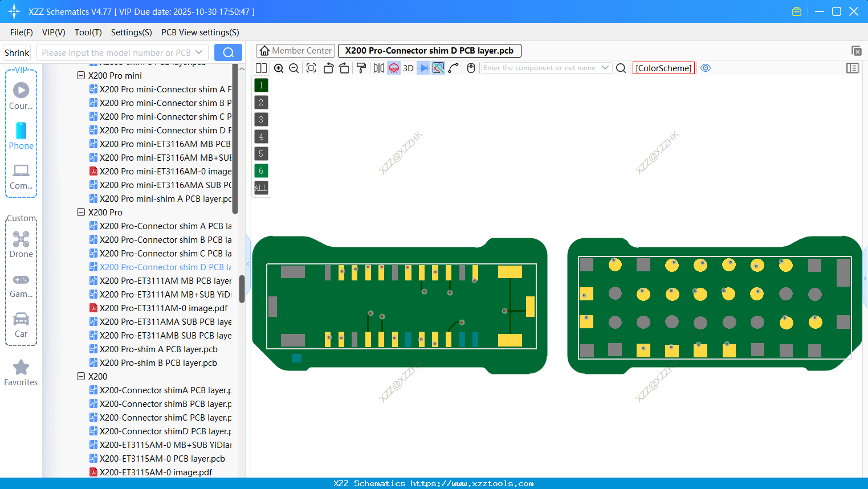Open the Member Center
Screen dimensions: 868x489
[x=295, y=50]
